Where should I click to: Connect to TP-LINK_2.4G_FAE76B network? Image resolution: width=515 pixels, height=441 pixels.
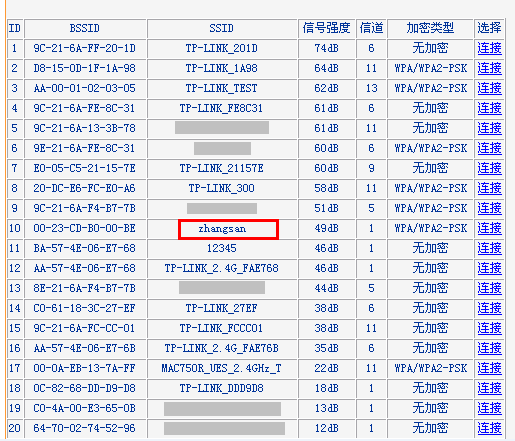point(489,348)
